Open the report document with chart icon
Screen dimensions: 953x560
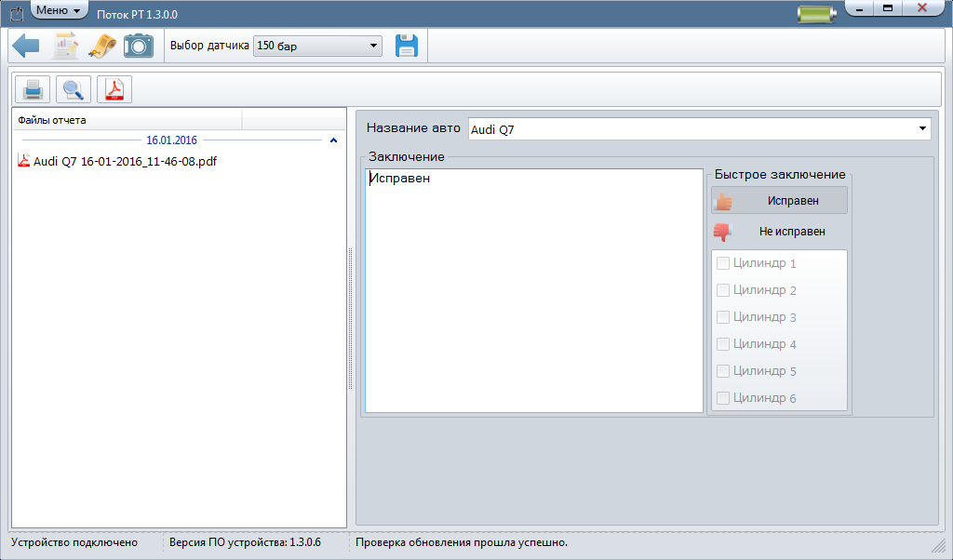64,46
